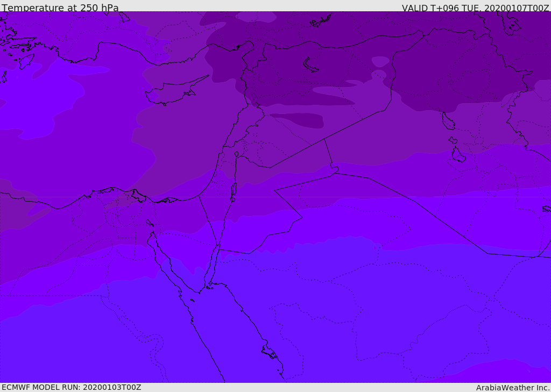Click the island of Cyprus on map
Viewport: 551px width, 392px height.
point(176,91)
